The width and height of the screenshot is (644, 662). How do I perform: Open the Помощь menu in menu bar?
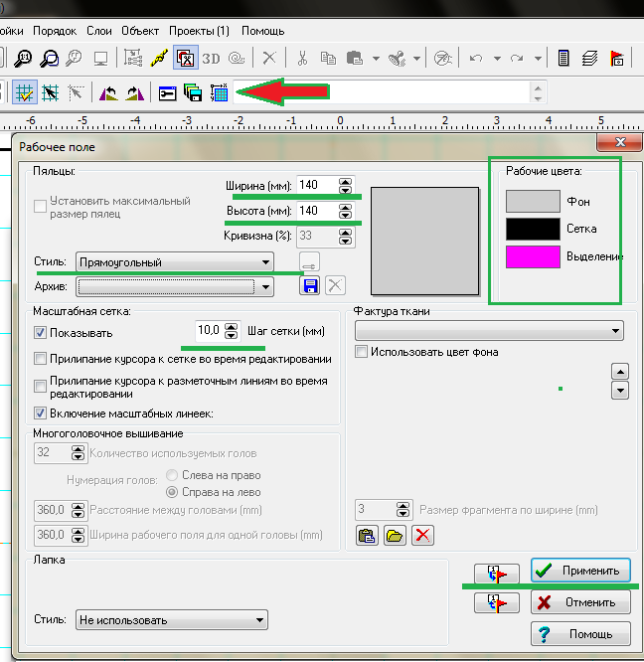click(261, 31)
